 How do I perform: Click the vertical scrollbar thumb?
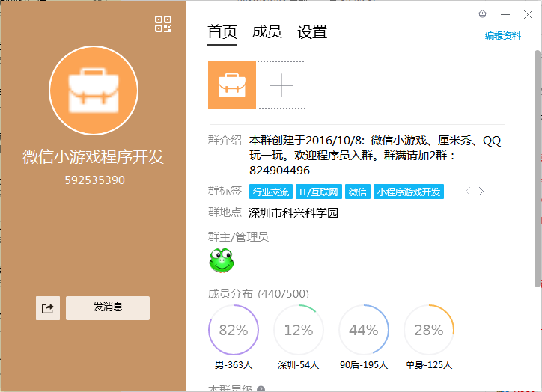[x=538, y=168]
